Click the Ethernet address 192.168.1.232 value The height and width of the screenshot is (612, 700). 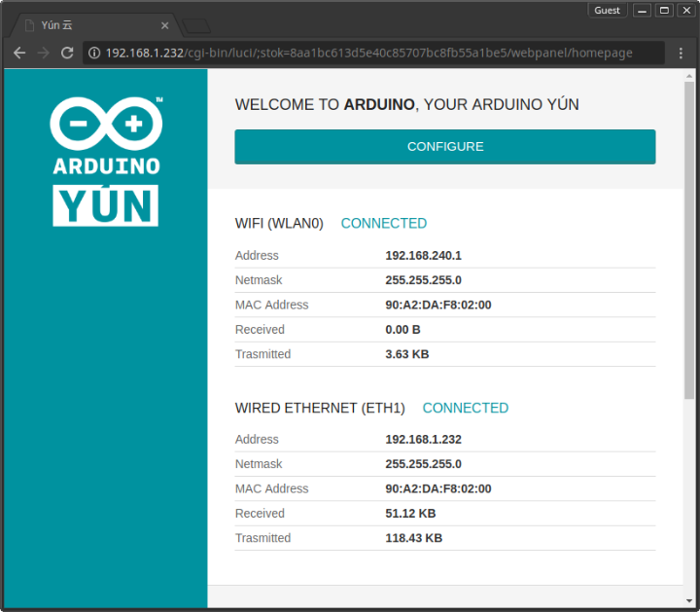point(423,440)
